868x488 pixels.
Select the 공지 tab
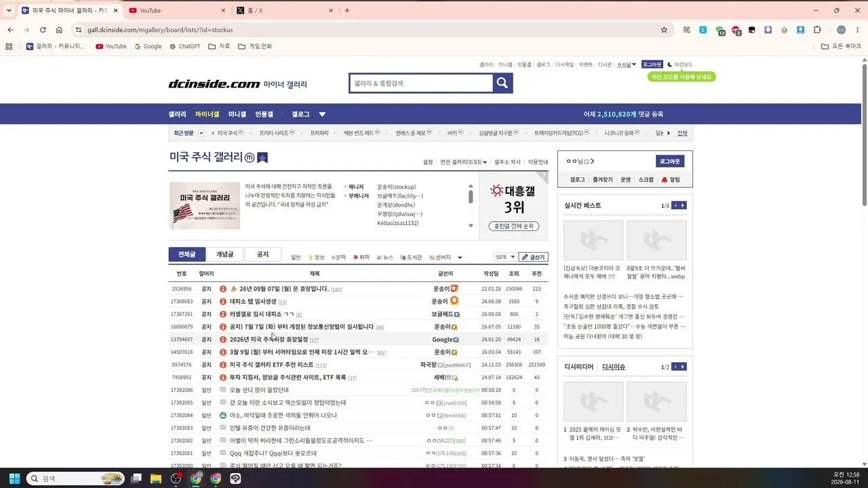click(x=262, y=254)
